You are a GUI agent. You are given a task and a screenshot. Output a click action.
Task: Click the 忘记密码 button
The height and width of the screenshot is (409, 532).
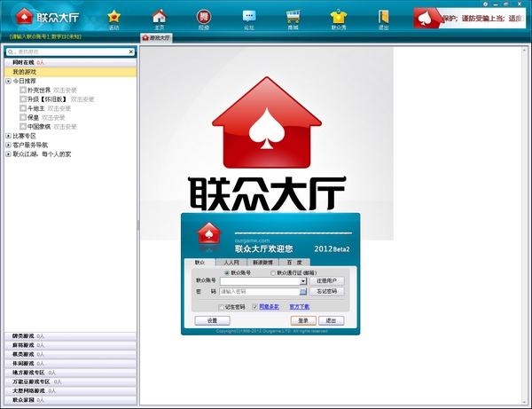[326, 292]
